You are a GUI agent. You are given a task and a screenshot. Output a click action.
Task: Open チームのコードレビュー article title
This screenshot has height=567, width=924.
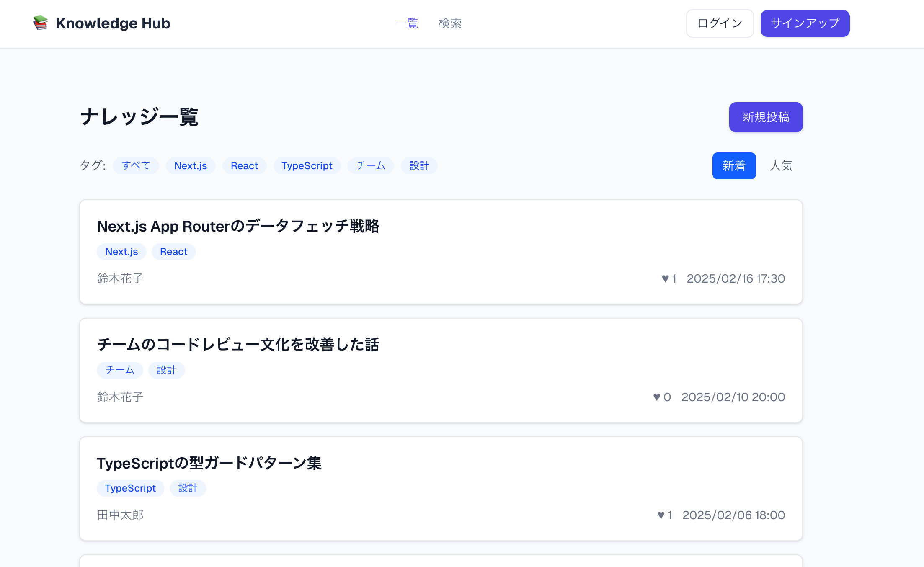(x=238, y=345)
